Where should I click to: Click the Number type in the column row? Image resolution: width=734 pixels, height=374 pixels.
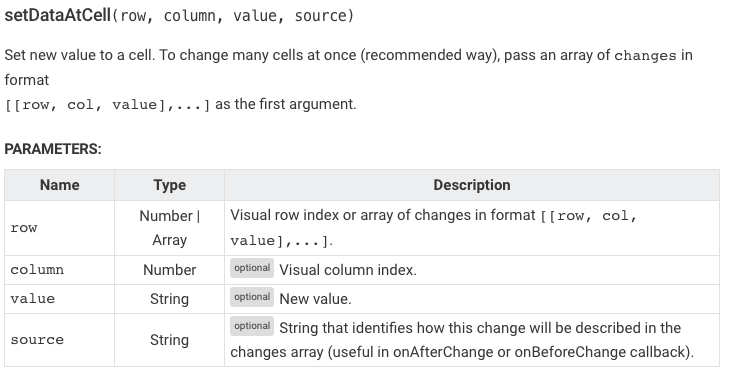(169, 270)
